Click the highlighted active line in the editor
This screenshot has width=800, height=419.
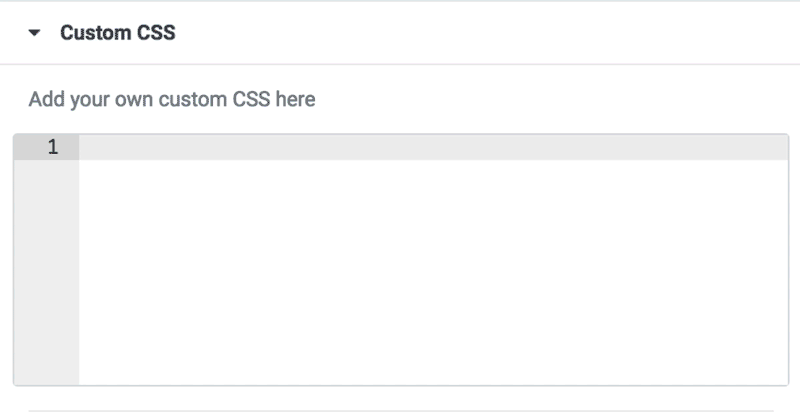point(432,148)
